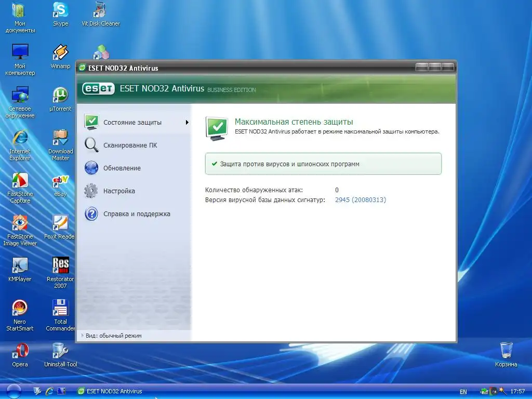Viewport: 532px width, 399px height.
Task: Click the gear icon for Настройка
Action: [x=91, y=191]
